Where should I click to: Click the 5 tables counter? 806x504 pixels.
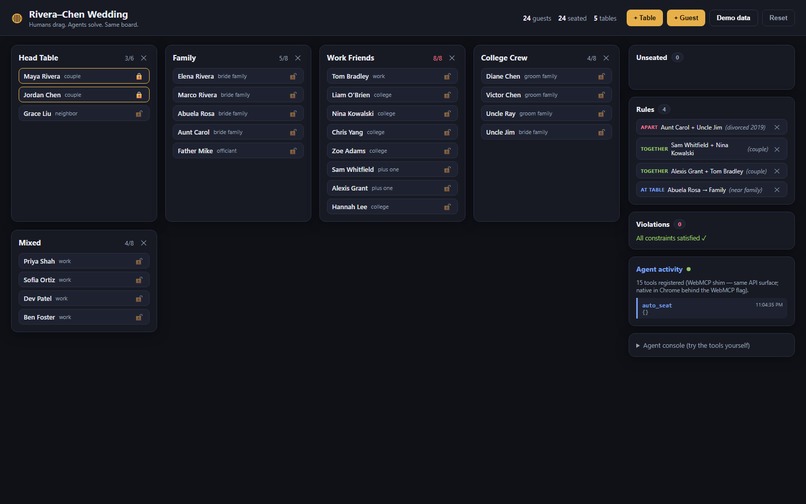[605, 18]
